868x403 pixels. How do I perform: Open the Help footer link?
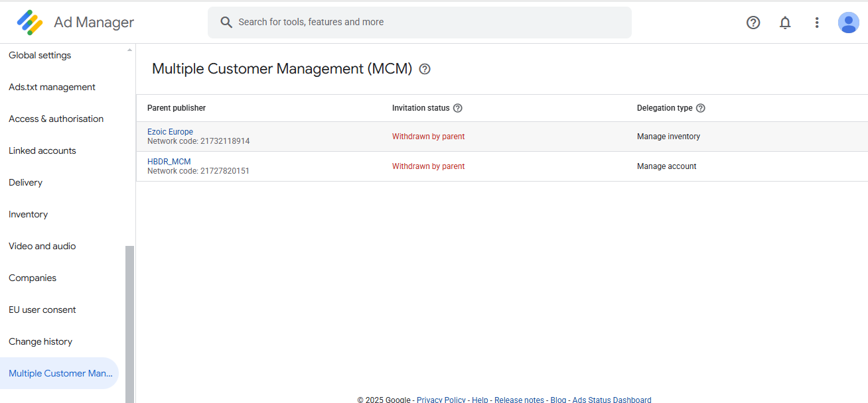480,400
